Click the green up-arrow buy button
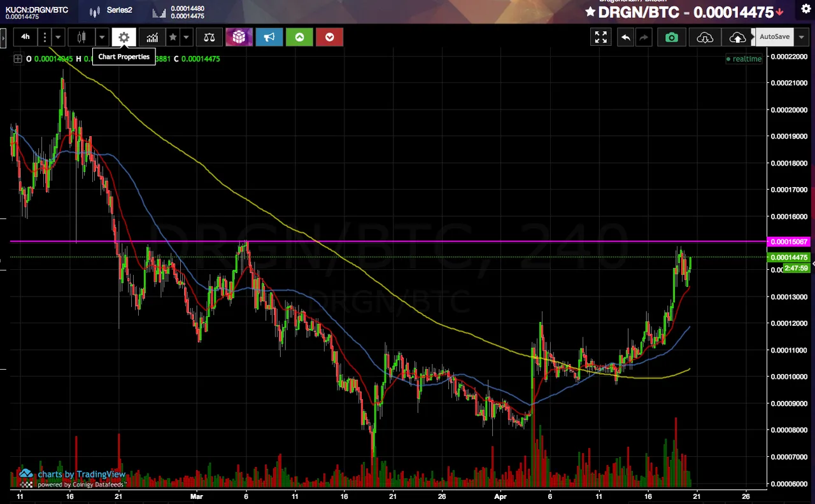The image size is (815, 504). click(x=299, y=37)
